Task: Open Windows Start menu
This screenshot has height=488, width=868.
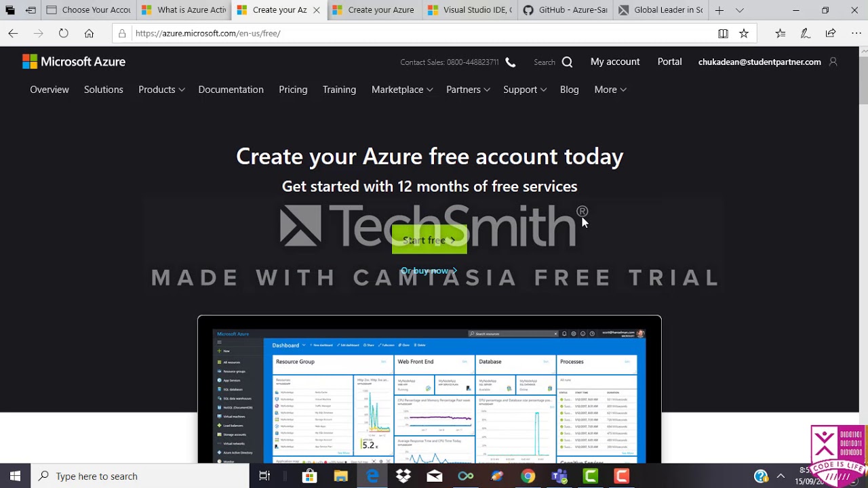Action: [x=15, y=476]
